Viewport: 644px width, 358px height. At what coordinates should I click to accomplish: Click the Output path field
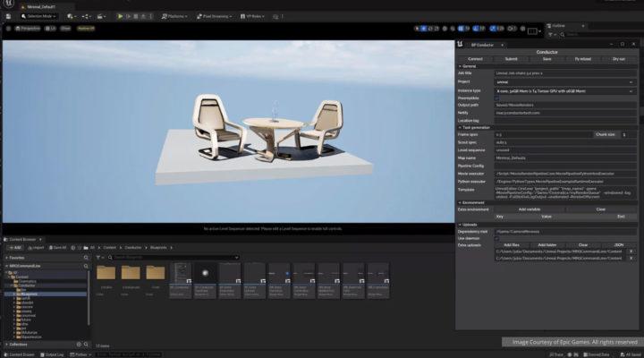pyautogui.click(x=565, y=106)
